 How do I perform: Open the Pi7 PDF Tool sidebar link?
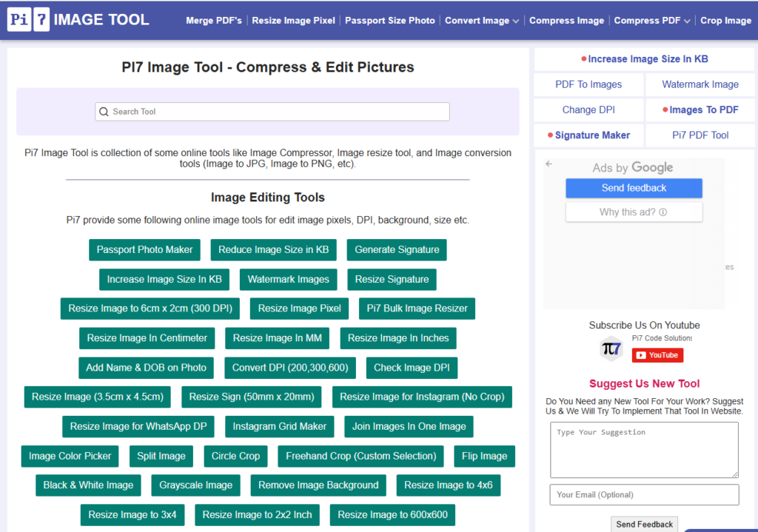[700, 135]
